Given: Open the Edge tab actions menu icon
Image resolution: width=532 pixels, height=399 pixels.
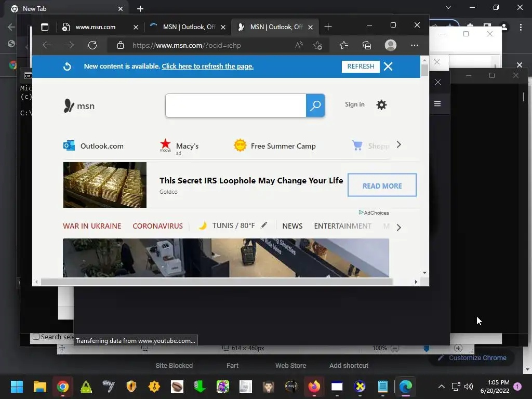Looking at the screenshot, I should click(45, 27).
